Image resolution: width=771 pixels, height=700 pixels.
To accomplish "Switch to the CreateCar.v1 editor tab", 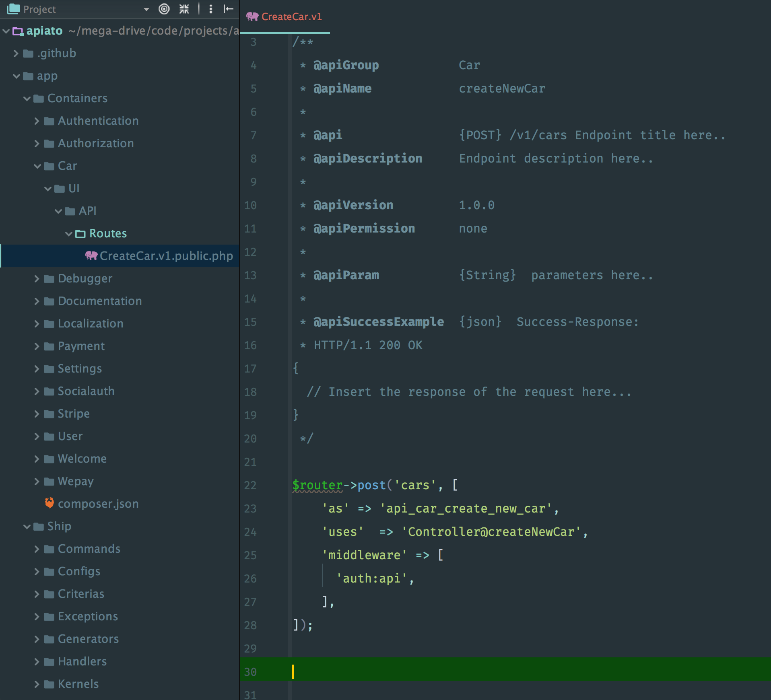I will [x=291, y=16].
